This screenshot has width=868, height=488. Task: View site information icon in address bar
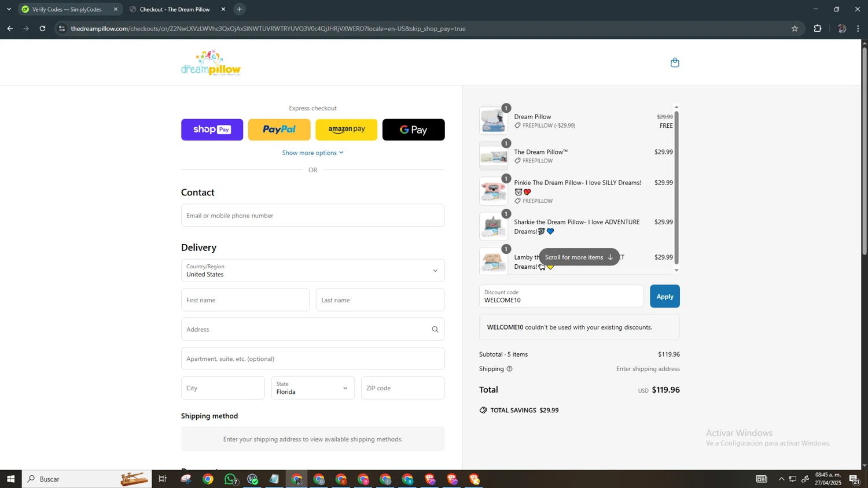click(x=62, y=28)
